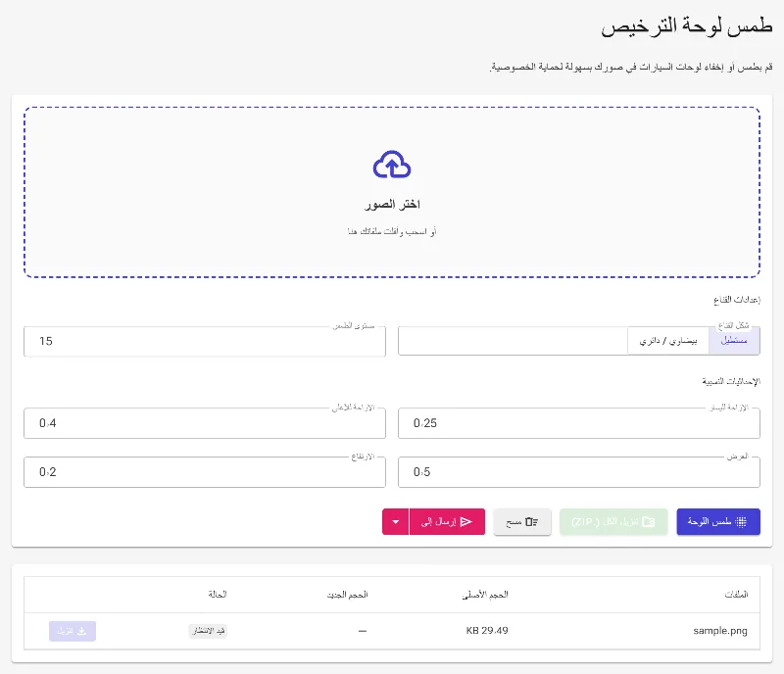Image resolution: width=784 pixels, height=674 pixels.
Task: Click the drag-and-drop hint text under اختر الصور
Action: tap(392, 231)
